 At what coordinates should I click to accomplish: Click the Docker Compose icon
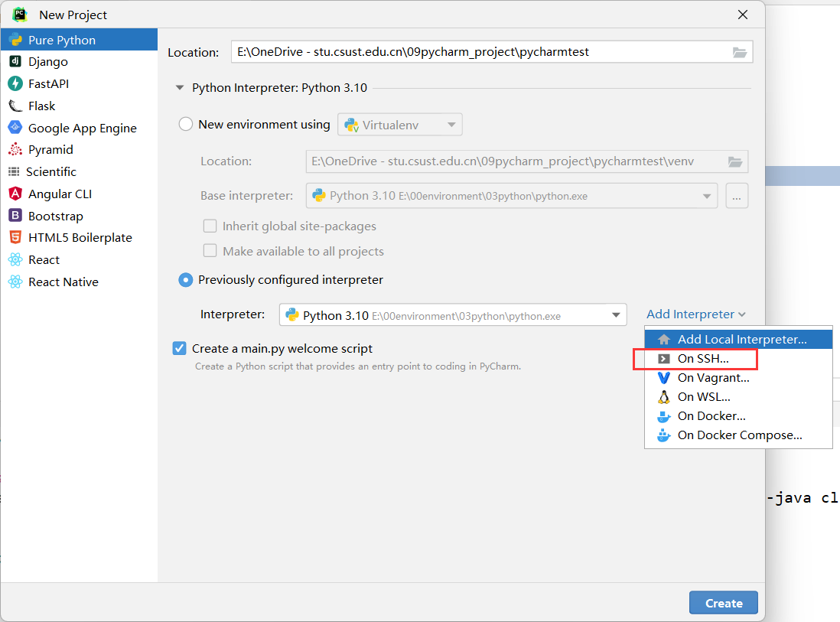[664, 435]
